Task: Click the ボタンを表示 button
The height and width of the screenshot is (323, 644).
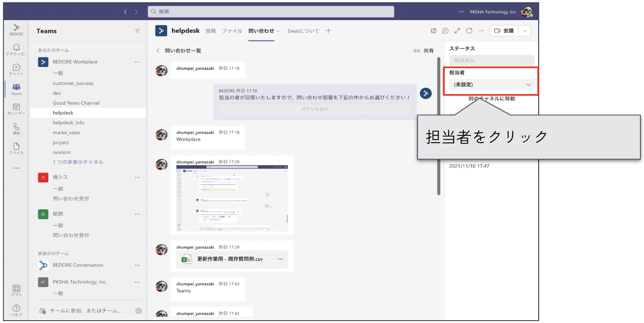Action: coord(315,109)
